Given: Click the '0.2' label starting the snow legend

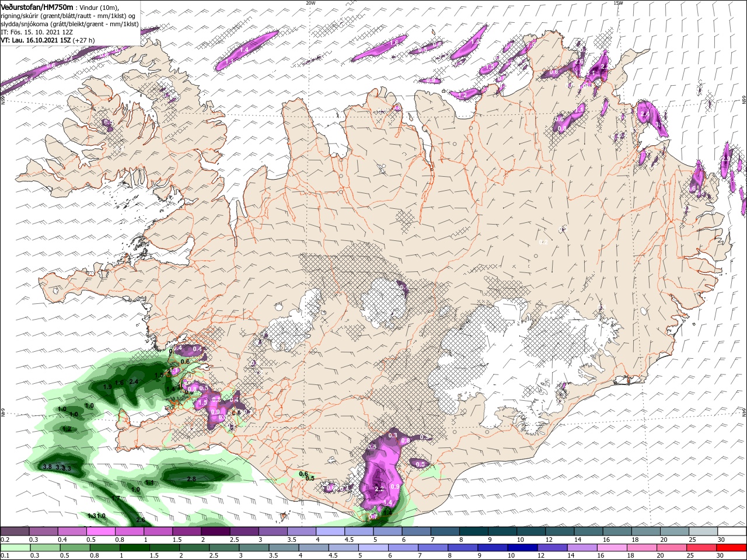Looking at the screenshot, I should click(x=5, y=540).
